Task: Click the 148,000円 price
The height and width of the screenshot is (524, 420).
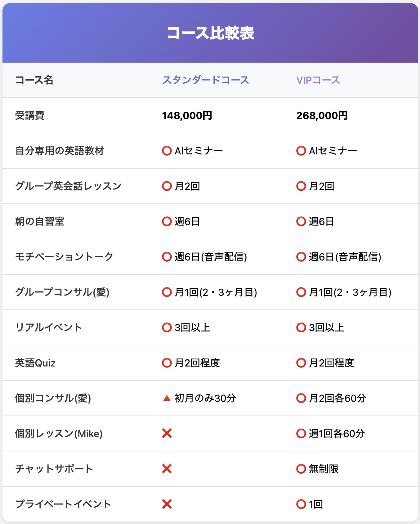Action: coord(187,116)
